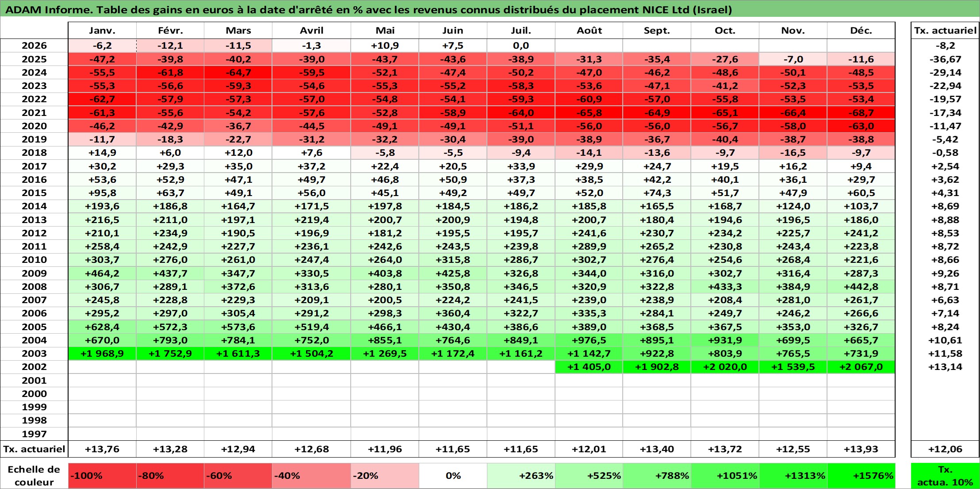Select the 2002 row label
Viewport: 980px width, 489px height.
click(x=34, y=367)
